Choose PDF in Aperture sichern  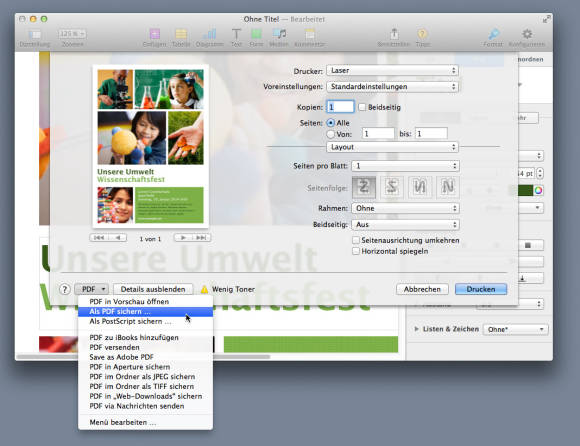click(x=145, y=367)
